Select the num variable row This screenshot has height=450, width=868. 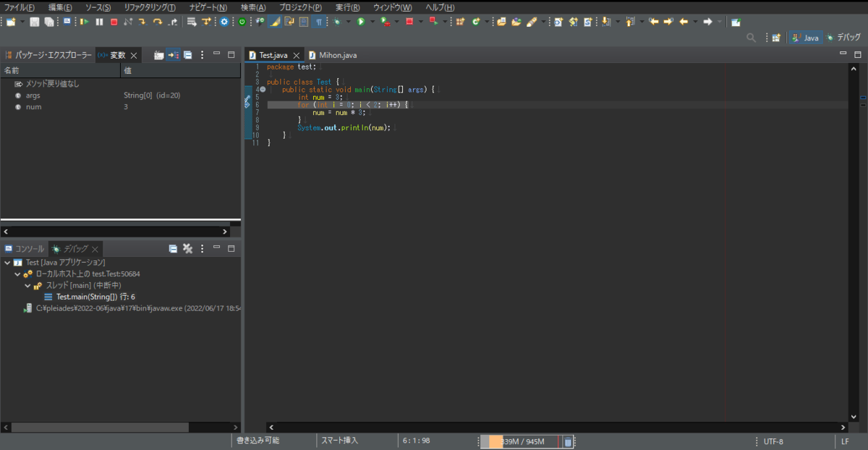click(120, 107)
